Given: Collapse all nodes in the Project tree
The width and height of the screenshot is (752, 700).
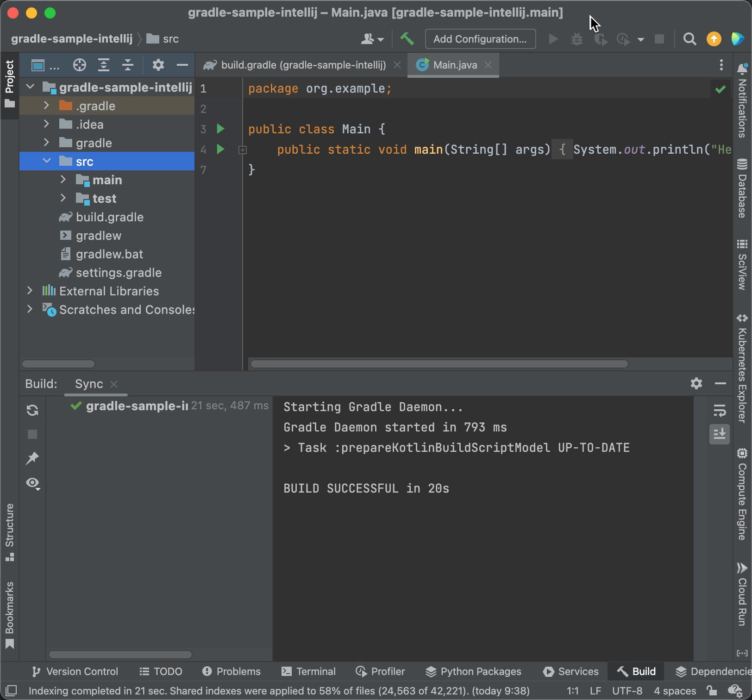Looking at the screenshot, I should pyautogui.click(x=128, y=65).
